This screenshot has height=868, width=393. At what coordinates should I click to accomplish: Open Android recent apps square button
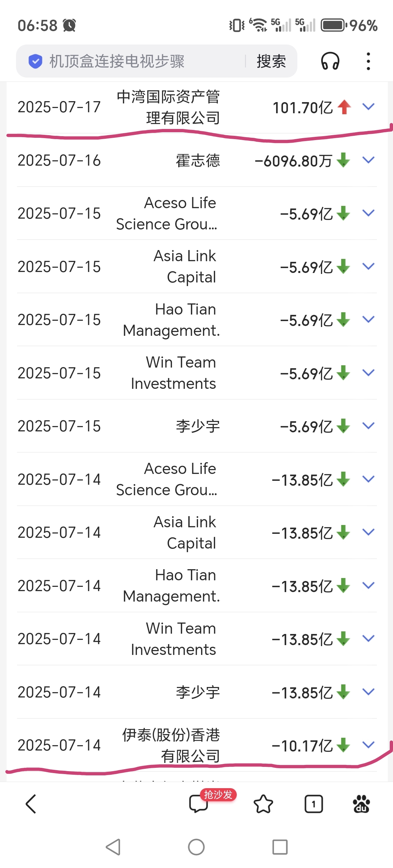(280, 847)
